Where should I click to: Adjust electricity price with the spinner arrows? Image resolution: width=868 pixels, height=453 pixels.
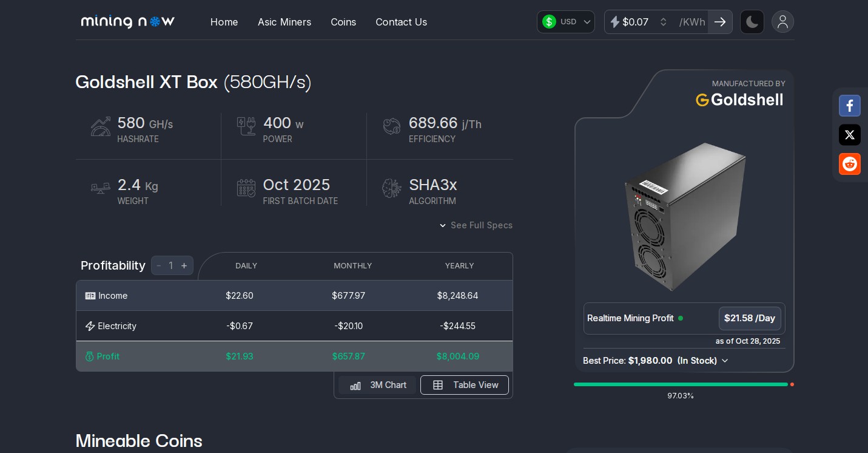664,22
